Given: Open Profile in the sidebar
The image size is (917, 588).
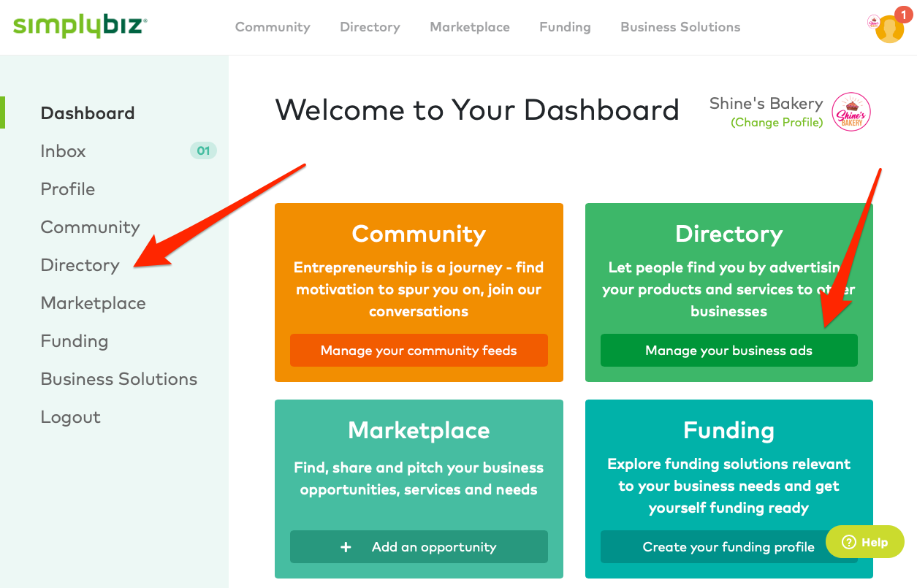Looking at the screenshot, I should coord(68,189).
